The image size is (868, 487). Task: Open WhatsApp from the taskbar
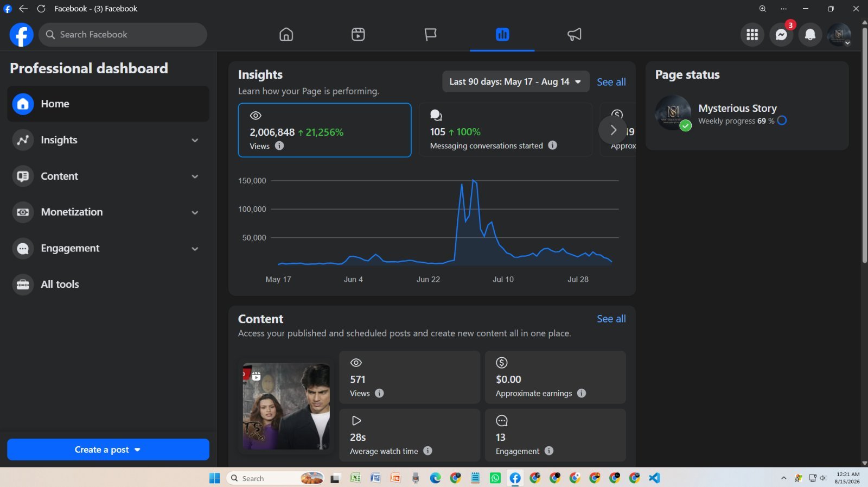[495, 478]
